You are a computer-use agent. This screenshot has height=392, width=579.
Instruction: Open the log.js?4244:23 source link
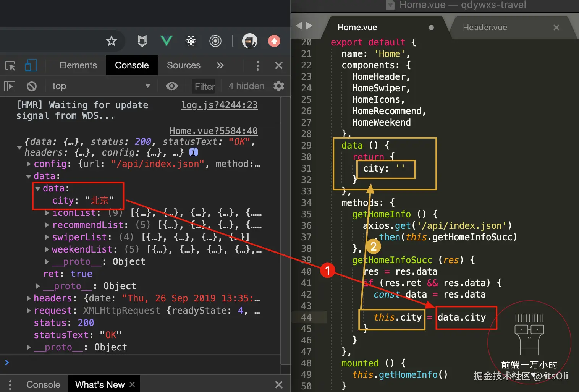click(219, 105)
